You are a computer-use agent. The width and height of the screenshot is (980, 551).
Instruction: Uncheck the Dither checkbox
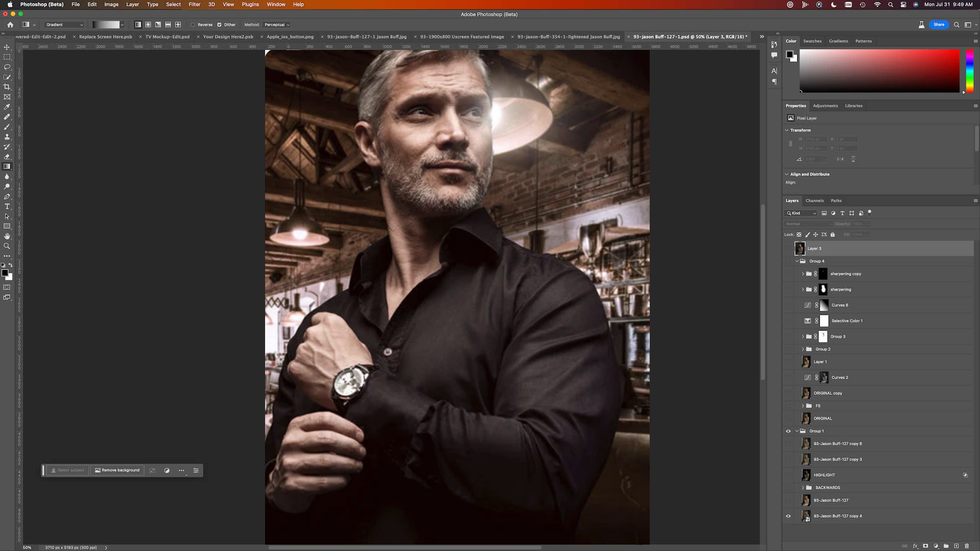(x=220, y=24)
